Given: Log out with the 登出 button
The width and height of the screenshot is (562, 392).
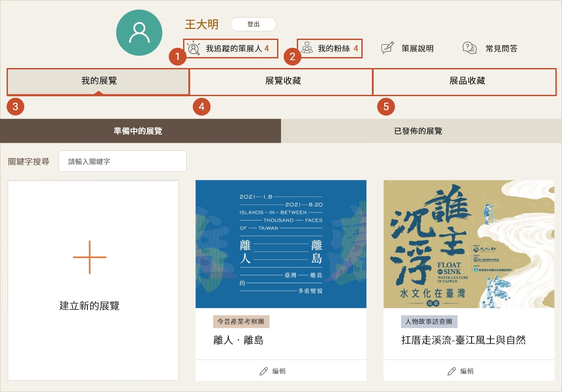Looking at the screenshot, I should 253,25.
